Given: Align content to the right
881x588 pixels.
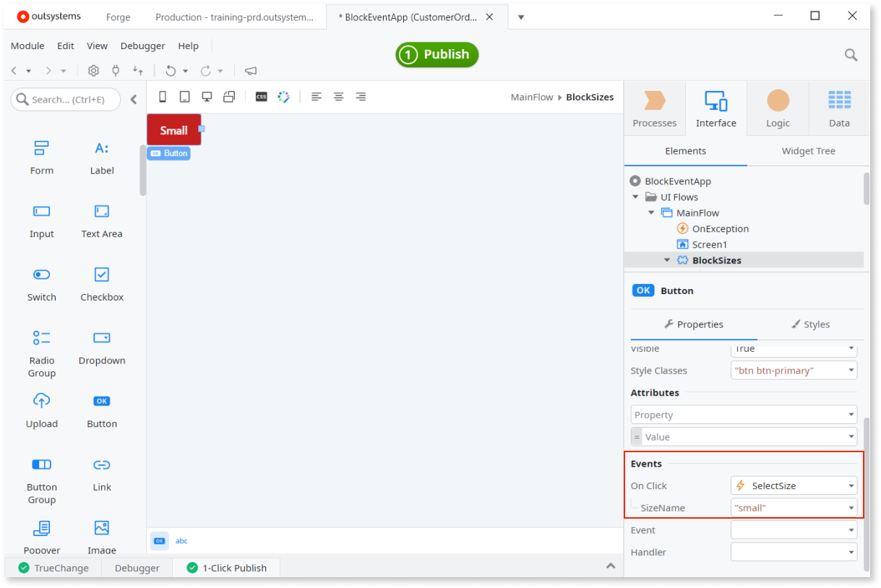Looking at the screenshot, I should (x=361, y=97).
